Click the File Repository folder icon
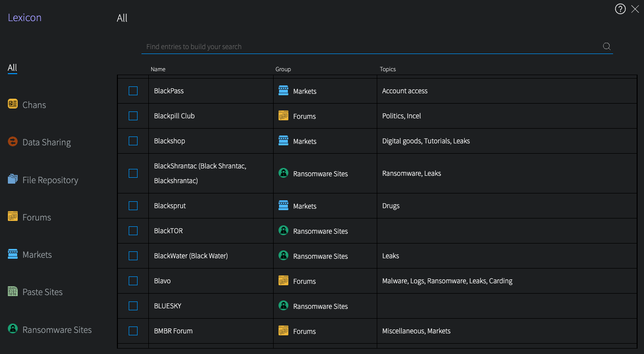The image size is (644, 354). pos(13,179)
